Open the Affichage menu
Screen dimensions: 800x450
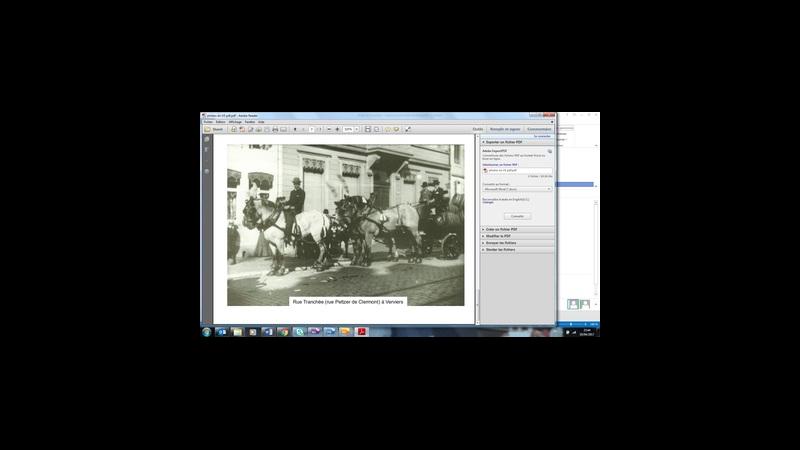coord(235,122)
